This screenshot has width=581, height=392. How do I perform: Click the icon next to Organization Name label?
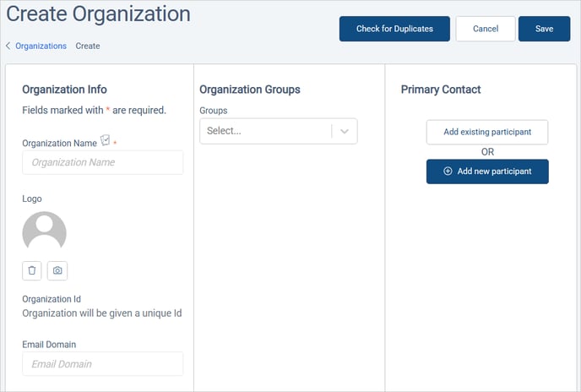click(105, 140)
